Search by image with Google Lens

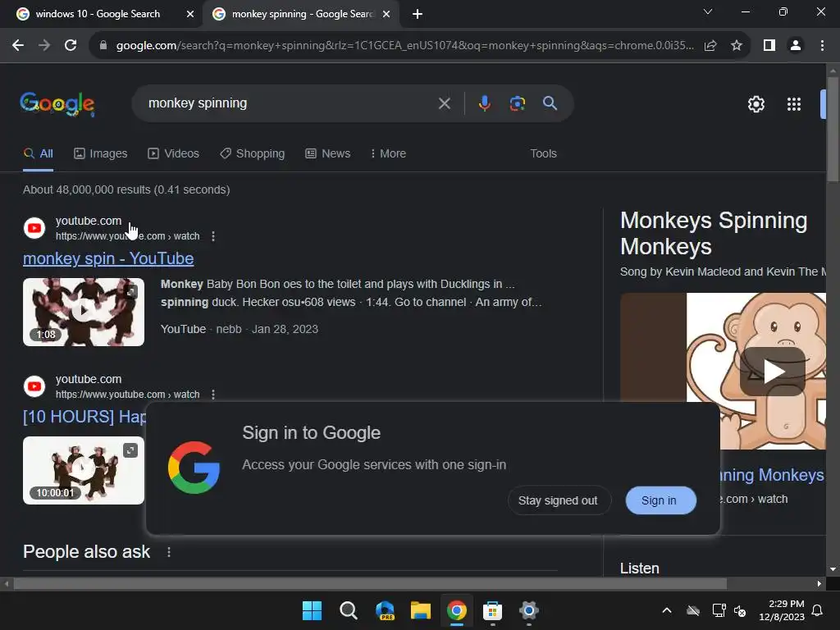(517, 103)
